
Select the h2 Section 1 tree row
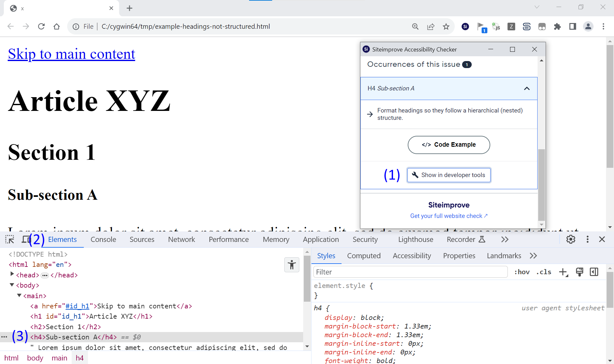point(152,327)
